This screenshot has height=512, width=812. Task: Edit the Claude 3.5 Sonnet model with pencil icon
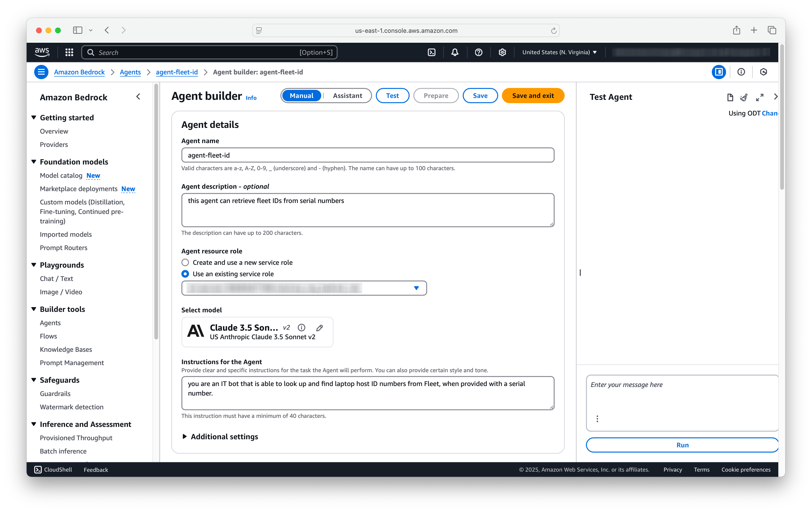[319, 327]
